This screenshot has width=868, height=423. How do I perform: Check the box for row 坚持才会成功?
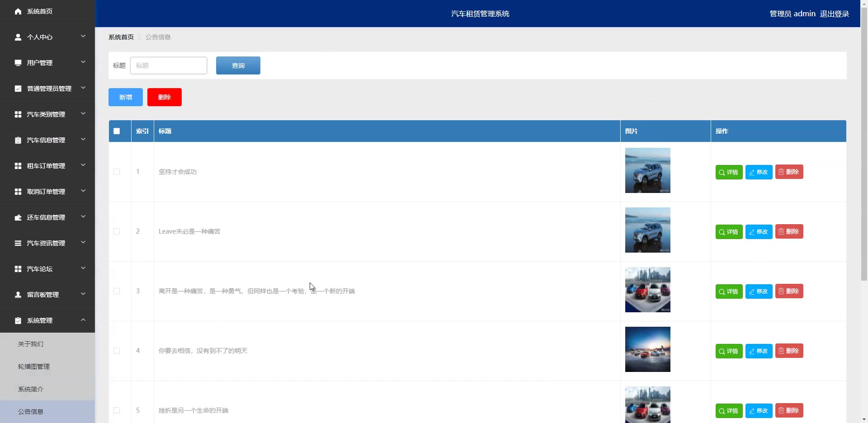tap(117, 172)
